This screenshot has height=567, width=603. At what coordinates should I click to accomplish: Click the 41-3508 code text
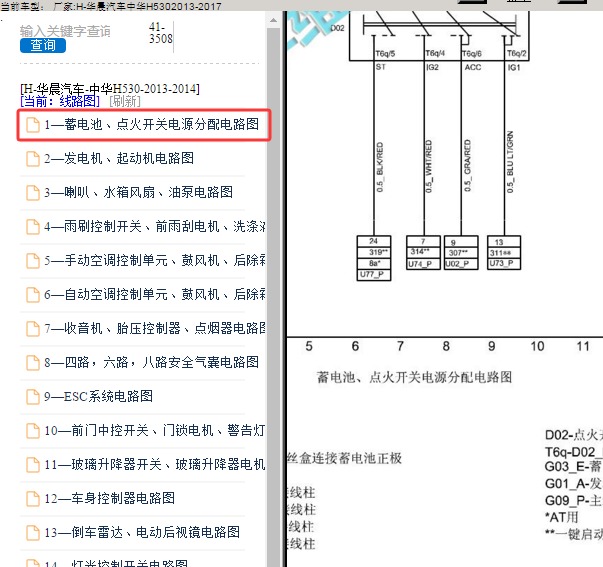(x=160, y=33)
